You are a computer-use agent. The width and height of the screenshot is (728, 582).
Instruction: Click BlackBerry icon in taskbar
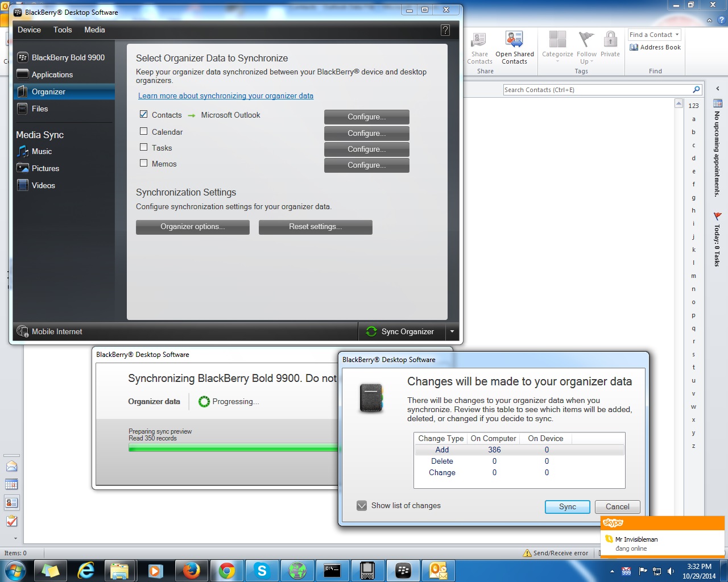(x=403, y=571)
